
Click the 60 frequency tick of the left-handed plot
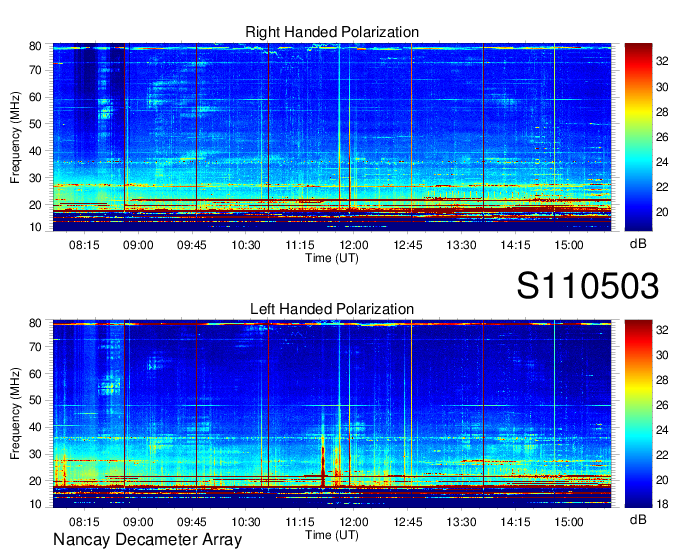click(x=35, y=373)
